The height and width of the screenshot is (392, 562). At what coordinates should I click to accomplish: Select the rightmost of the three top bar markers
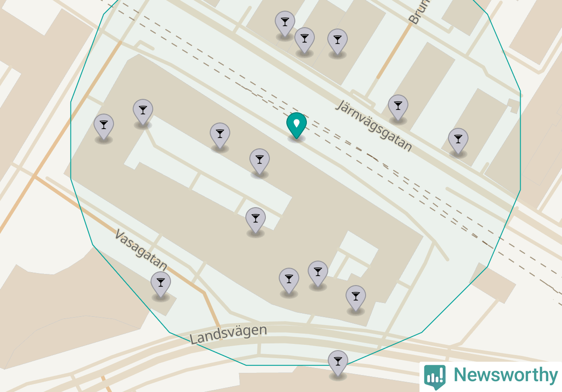tap(338, 42)
